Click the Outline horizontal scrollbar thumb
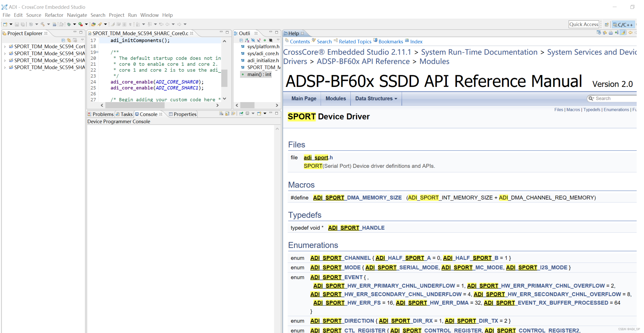This screenshot has height=333, width=644. pyautogui.click(x=247, y=105)
